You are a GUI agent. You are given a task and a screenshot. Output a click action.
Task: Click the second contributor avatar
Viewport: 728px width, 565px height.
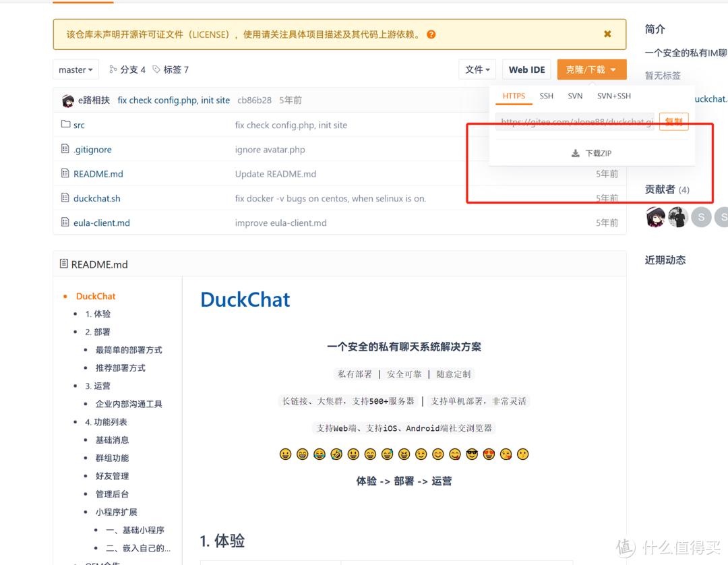tap(678, 217)
